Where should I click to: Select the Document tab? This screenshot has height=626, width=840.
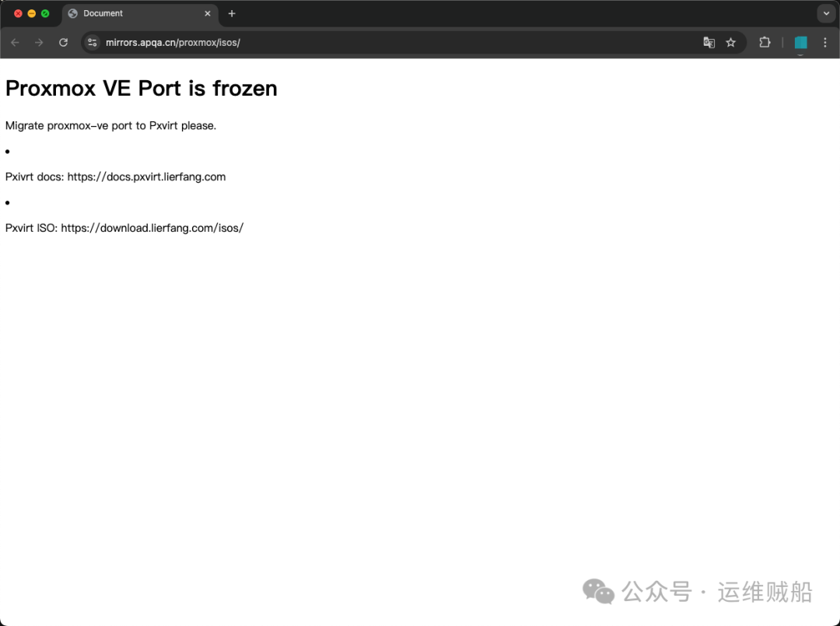(140, 14)
